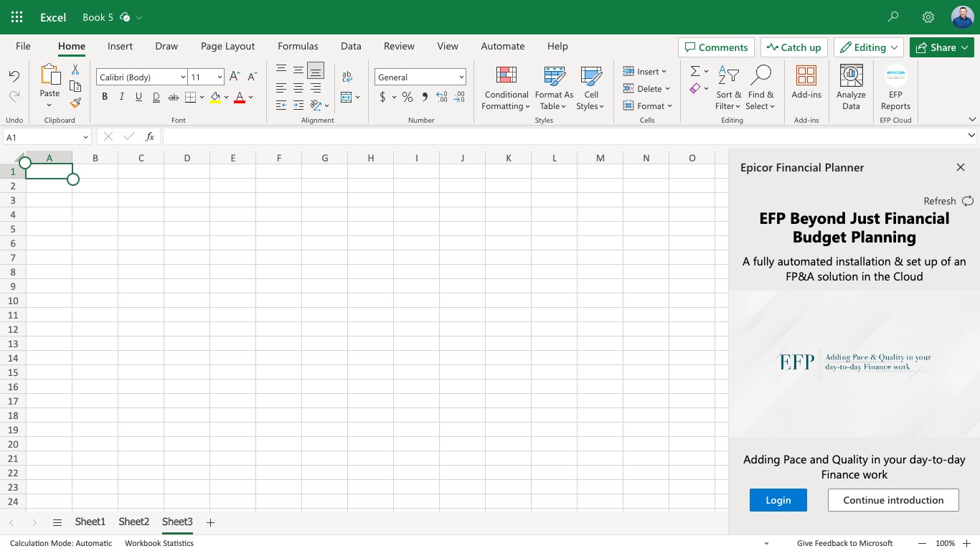The image size is (980, 551).
Task: Expand Format As Table gallery
Action: (x=554, y=87)
